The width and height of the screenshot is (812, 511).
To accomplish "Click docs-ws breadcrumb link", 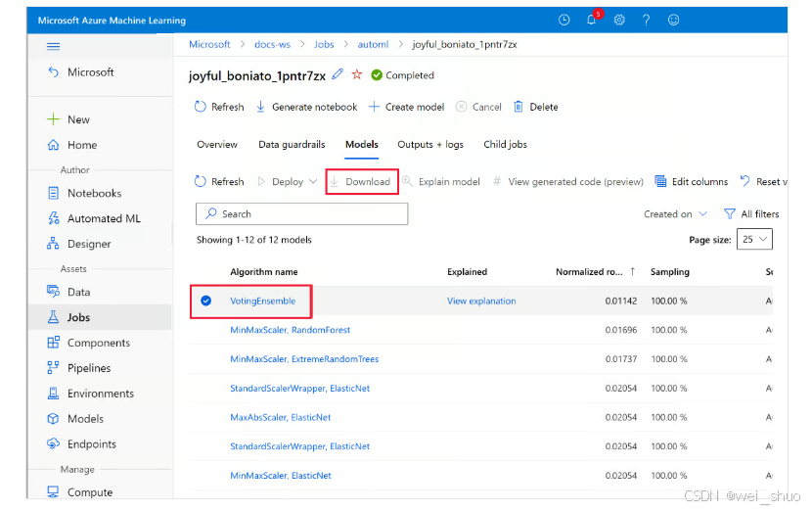I will tap(272, 45).
